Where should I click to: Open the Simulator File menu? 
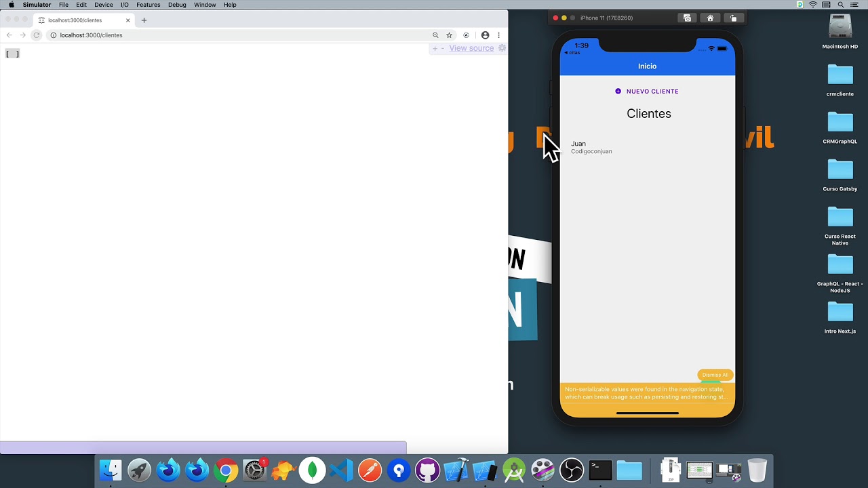point(63,5)
